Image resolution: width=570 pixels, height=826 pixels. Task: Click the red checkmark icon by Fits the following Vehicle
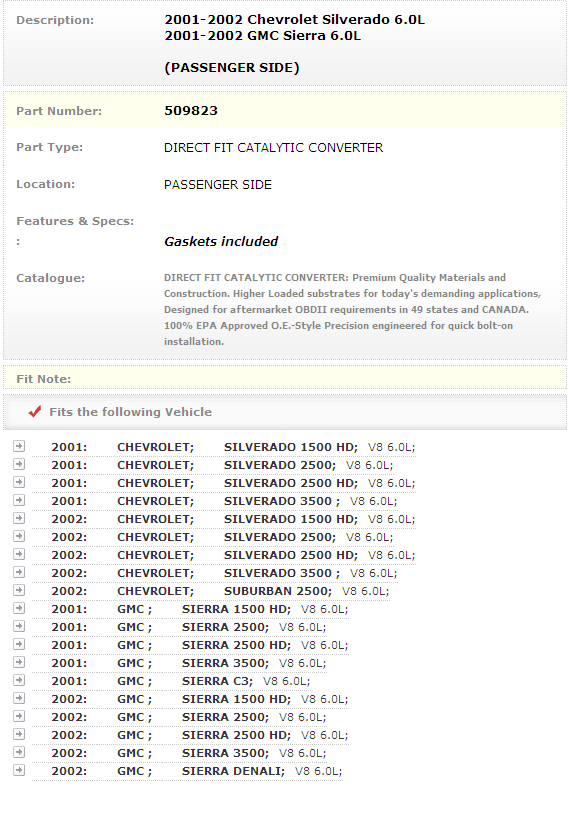coord(35,411)
